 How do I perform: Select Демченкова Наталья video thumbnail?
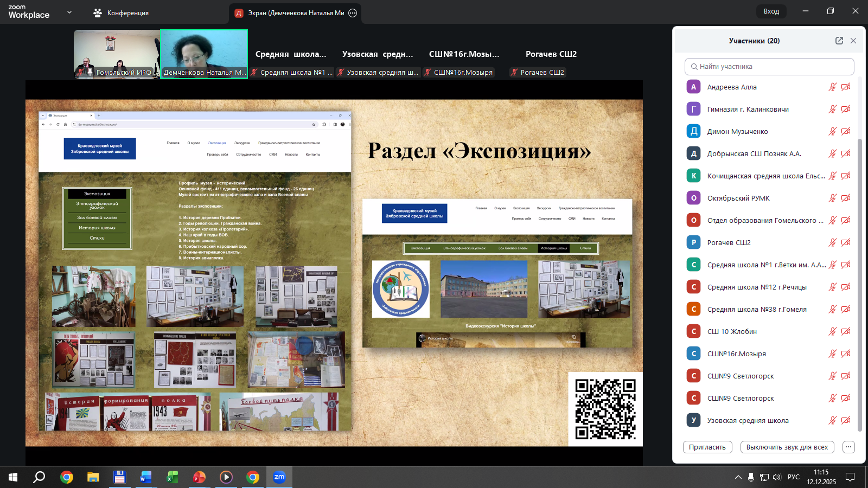tap(204, 54)
